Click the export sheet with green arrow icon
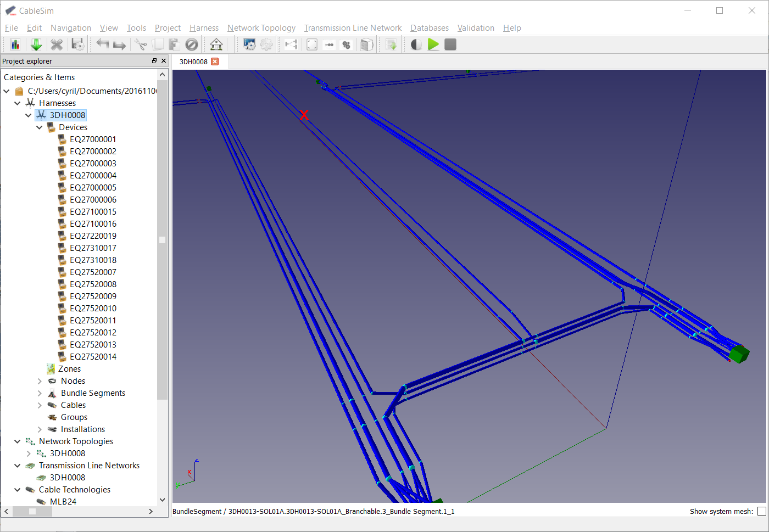The height and width of the screenshot is (532, 769). [391, 44]
